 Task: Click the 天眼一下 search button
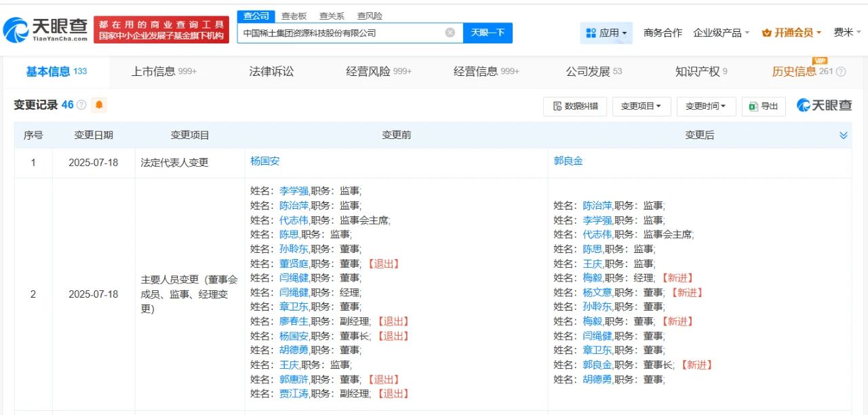click(488, 33)
